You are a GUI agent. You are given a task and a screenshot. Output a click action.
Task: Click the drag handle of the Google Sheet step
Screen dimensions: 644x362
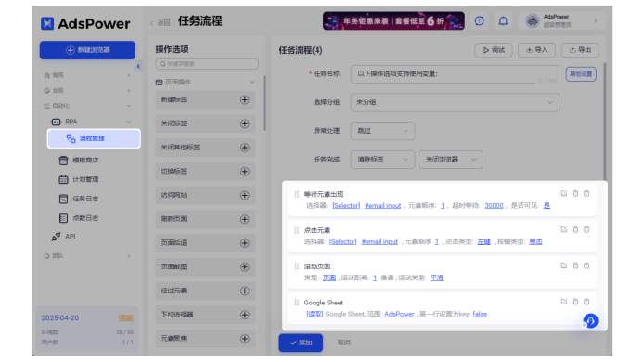pos(297,303)
